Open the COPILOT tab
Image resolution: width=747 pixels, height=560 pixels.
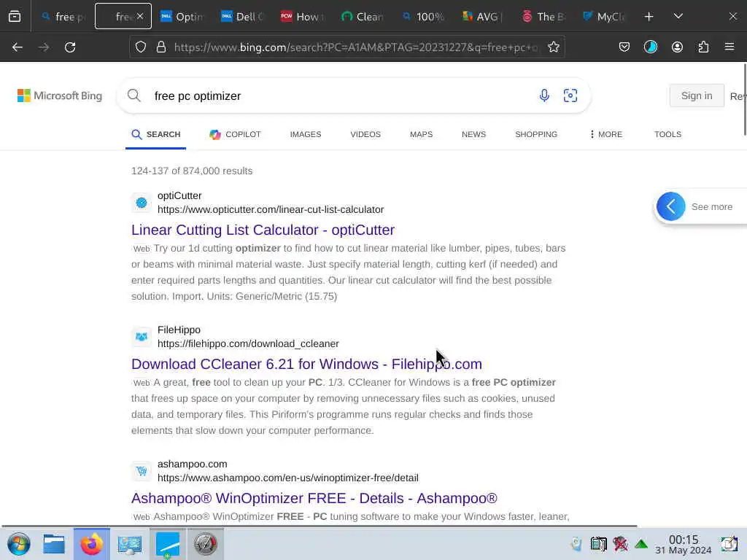point(235,134)
